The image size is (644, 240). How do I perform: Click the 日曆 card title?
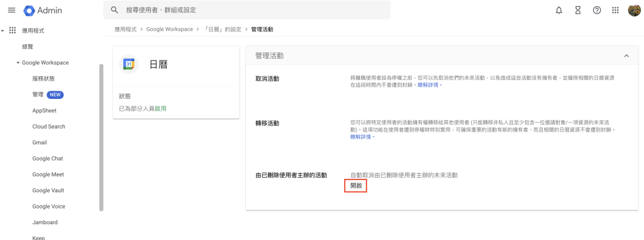coord(158,64)
